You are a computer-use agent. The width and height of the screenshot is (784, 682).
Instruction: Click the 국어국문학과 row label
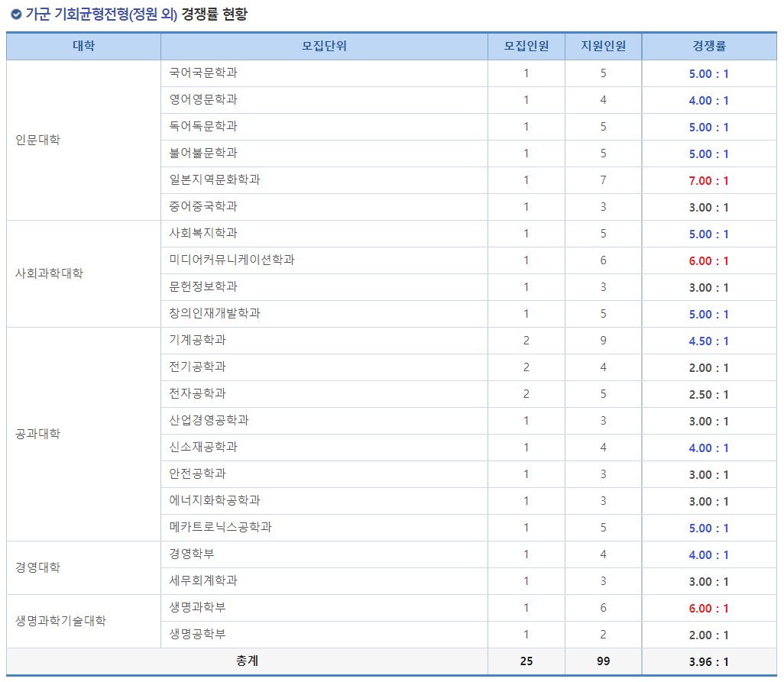click(x=202, y=73)
